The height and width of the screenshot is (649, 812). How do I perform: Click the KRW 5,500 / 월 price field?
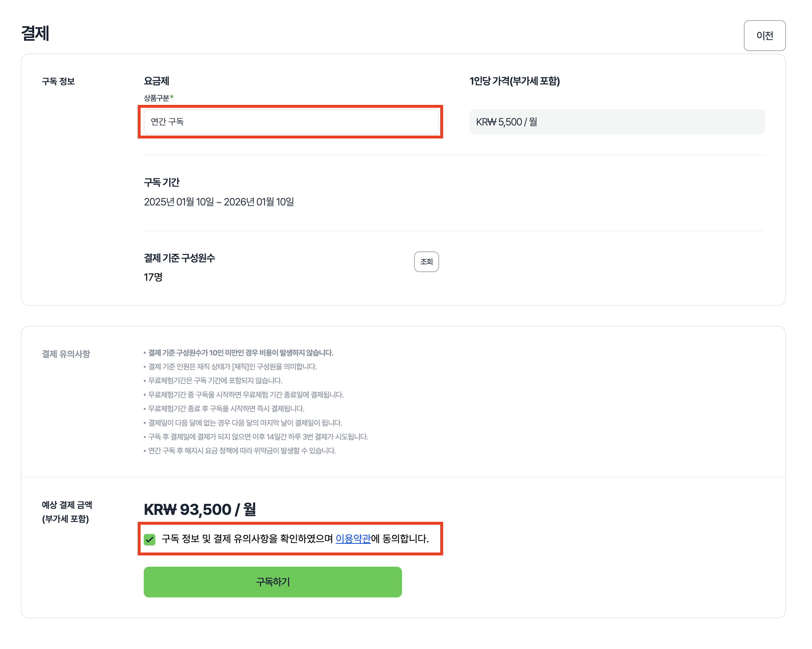616,122
